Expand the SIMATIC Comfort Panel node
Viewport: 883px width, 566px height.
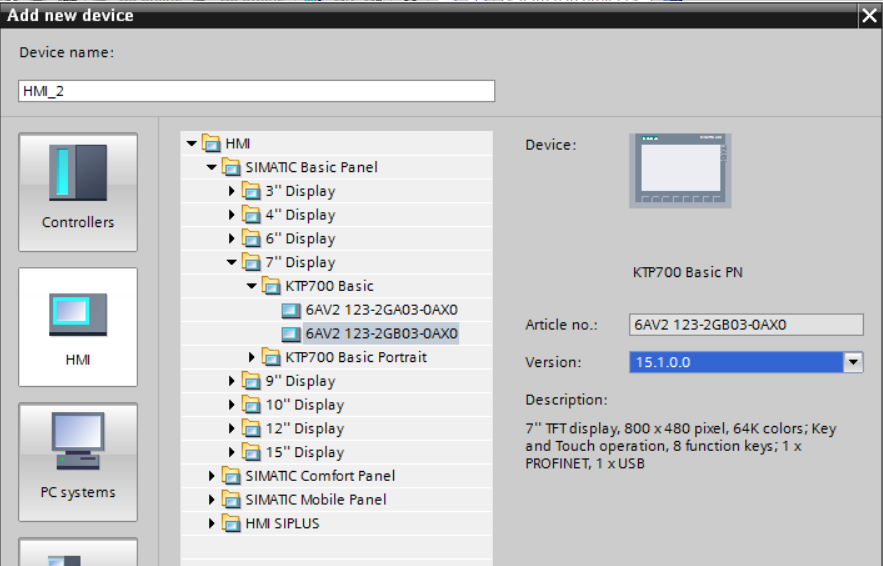point(212,476)
